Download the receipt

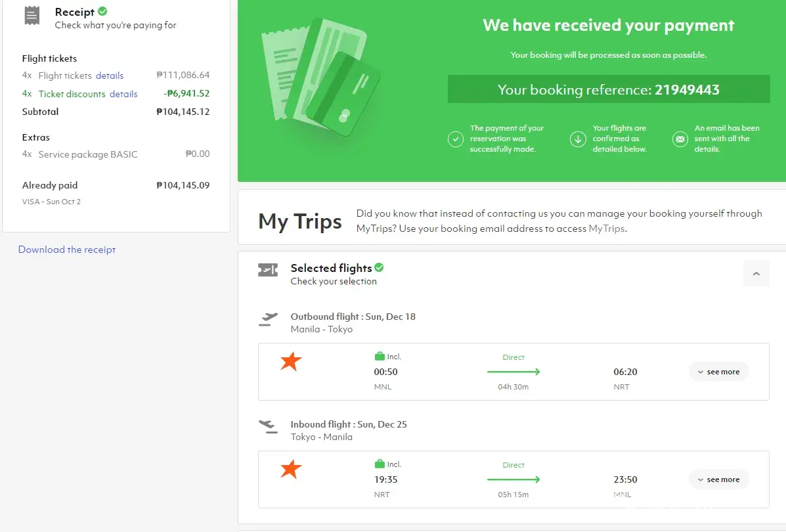tap(67, 250)
